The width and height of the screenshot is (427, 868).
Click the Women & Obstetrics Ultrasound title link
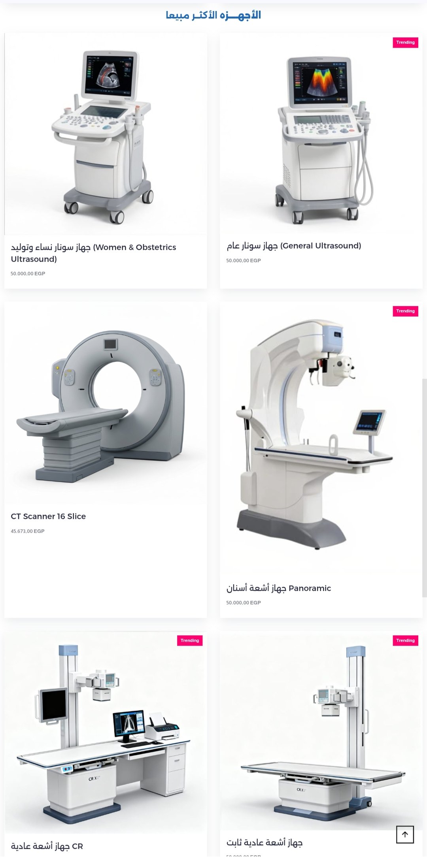tap(93, 253)
